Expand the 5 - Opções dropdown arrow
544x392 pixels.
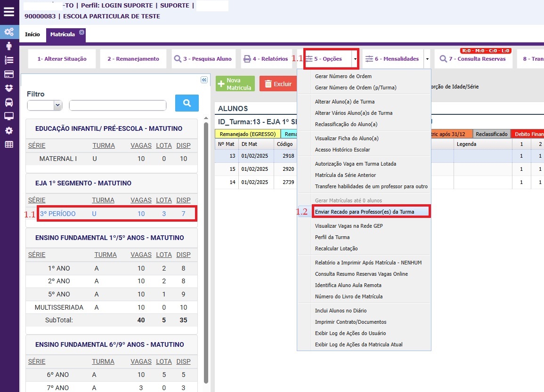[355, 59]
